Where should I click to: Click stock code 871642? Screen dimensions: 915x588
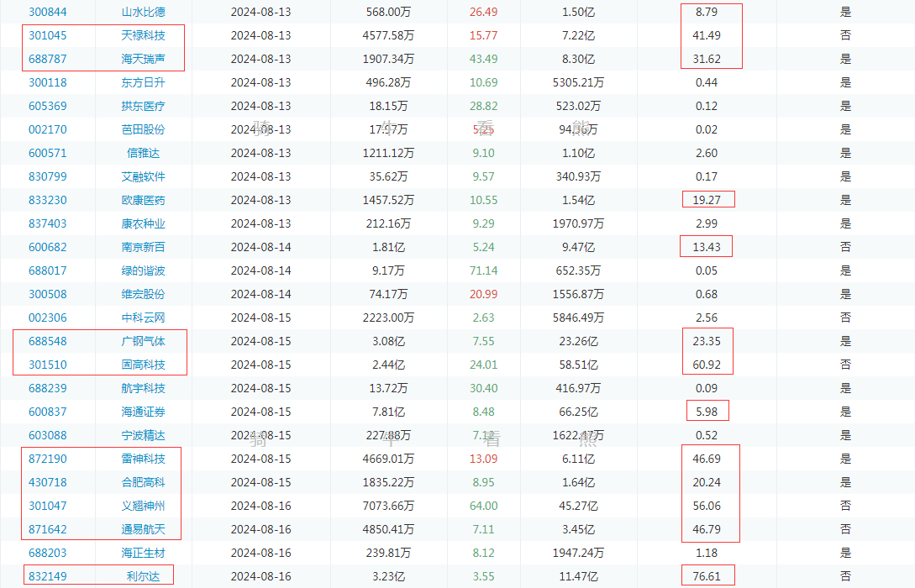point(48,529)
